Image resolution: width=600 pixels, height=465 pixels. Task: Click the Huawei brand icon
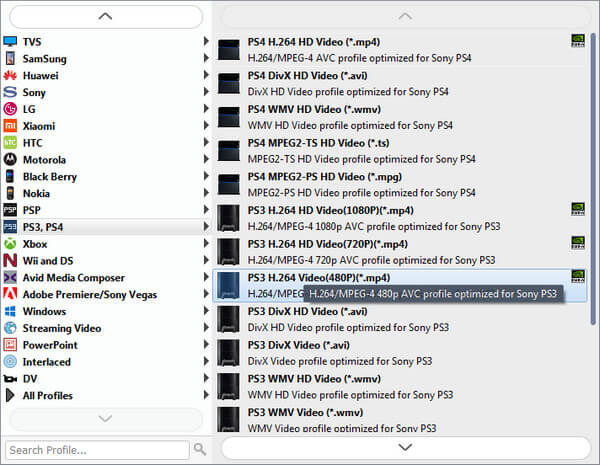10,75
